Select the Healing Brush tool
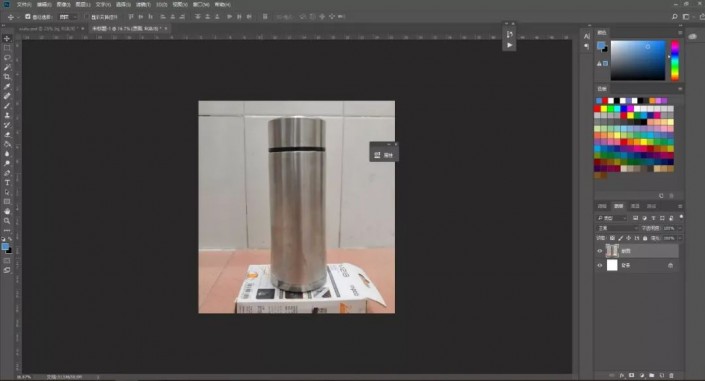The height and width of the screenshot is (381, 705). coord(7,96)
